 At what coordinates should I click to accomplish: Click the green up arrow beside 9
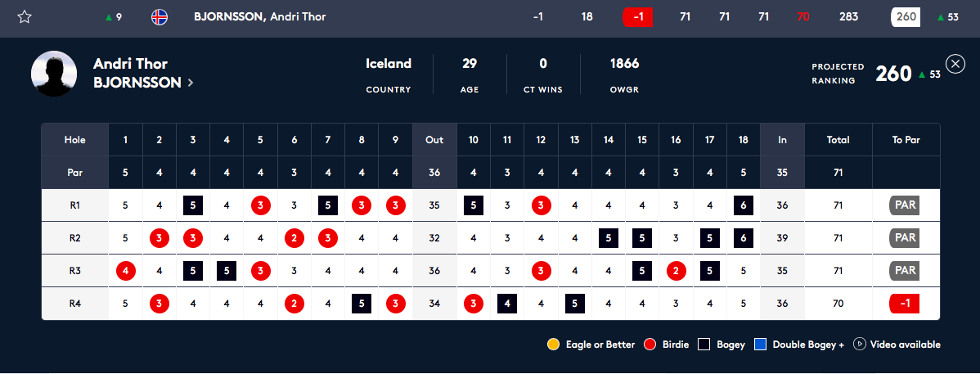[x=109, y=17]
